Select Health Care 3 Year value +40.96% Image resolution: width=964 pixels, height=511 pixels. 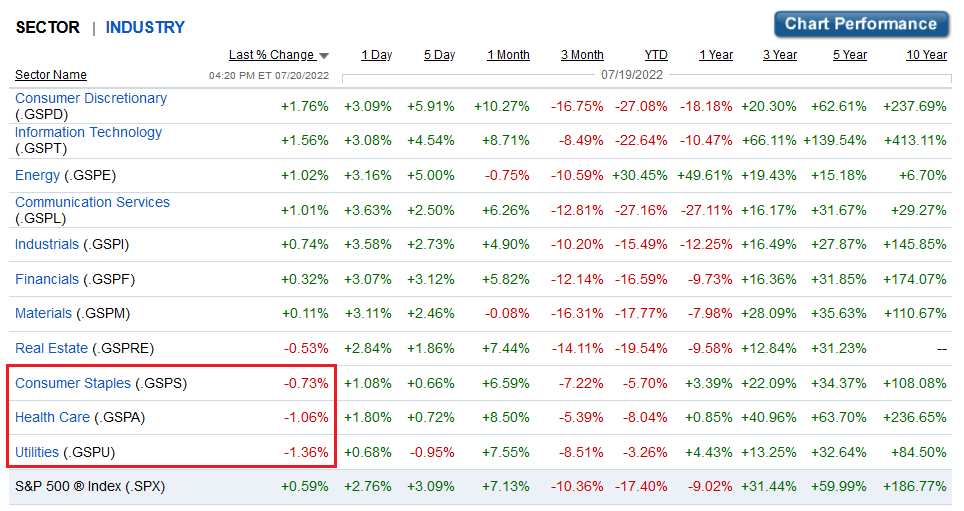point(769,418)
